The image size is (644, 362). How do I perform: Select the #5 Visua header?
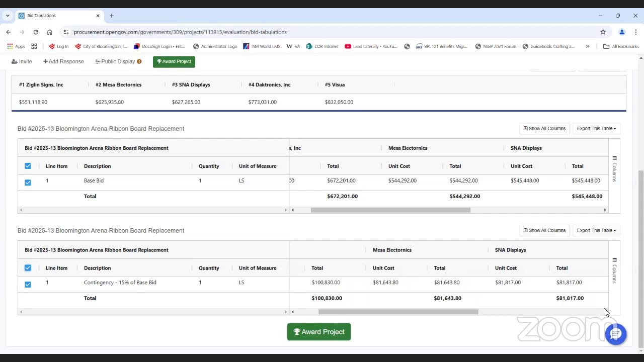[x=335, y=85]
